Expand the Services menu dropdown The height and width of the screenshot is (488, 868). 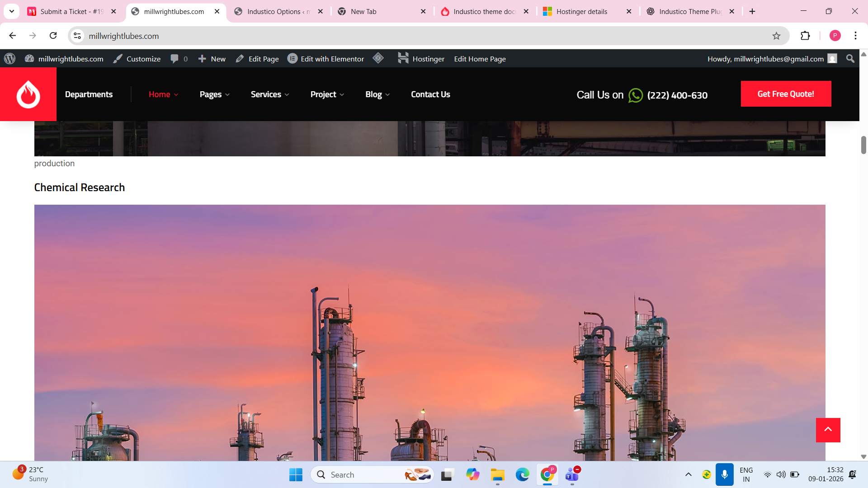pos(269,94)
